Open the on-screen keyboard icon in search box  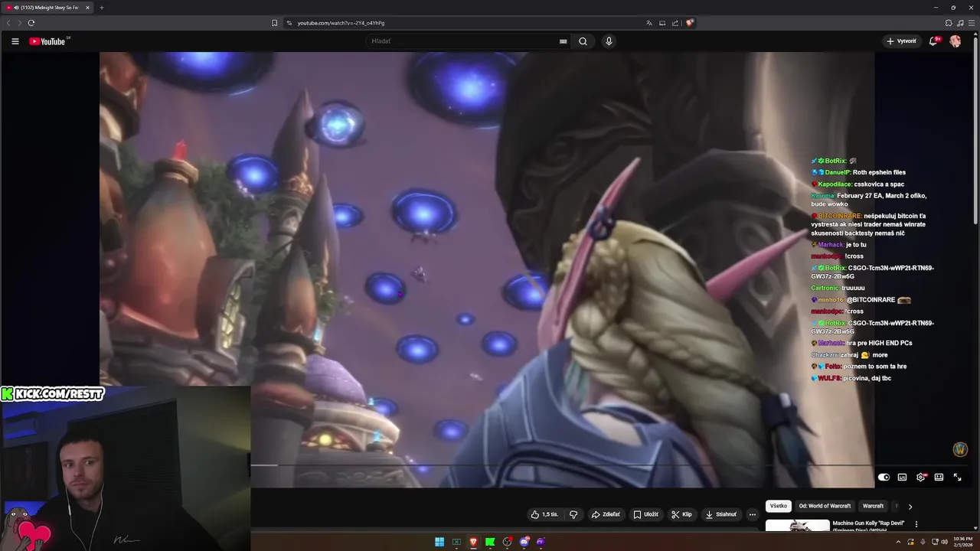click(563, 41)
